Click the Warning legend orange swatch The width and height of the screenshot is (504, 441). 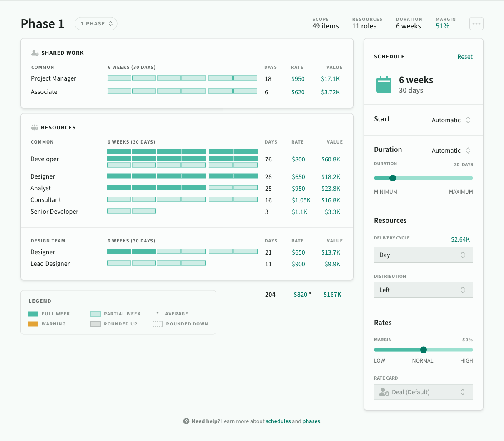(x=33, y=324)
